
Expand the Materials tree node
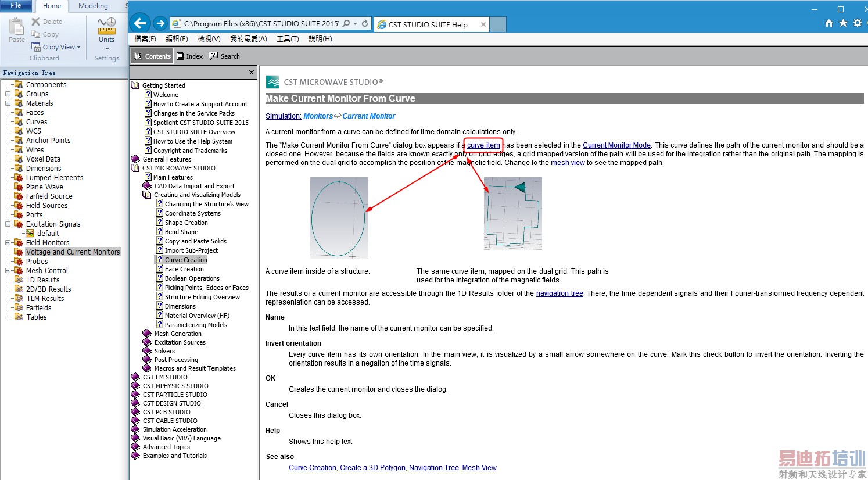pos(8,103)
